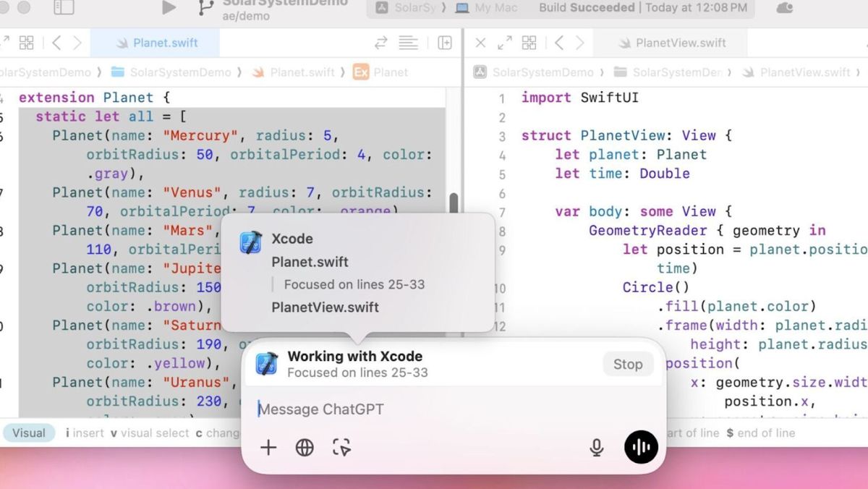Open the ae/demo branch selector

point(246,15)
